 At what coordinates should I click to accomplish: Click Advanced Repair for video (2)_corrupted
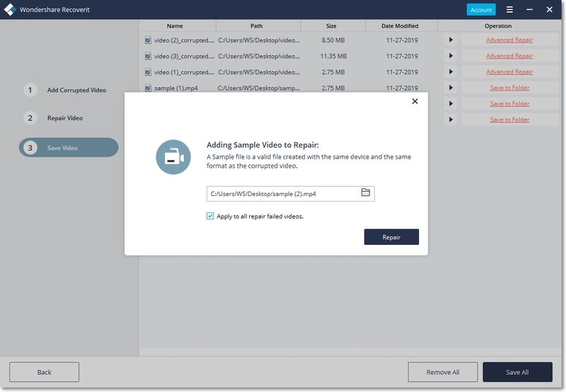(509, 40)
